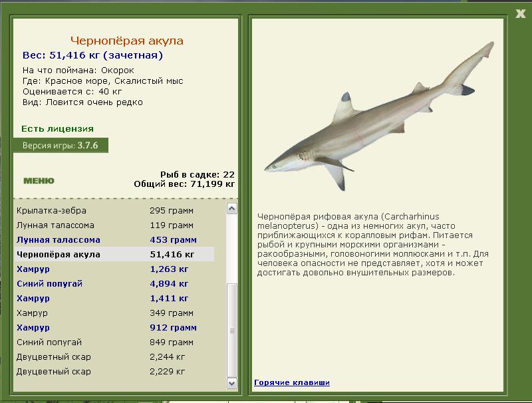The height and width of the screenshot is (403, 532).
Task: Click the Общий вес: 71,199 кг text
Action: 184,184
